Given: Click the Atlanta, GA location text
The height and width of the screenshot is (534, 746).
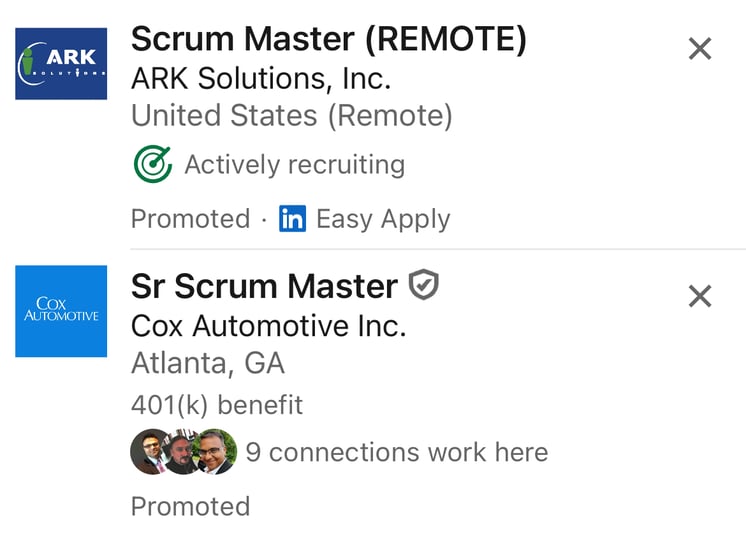Looking at the screenshot, I should tap(208, 364).
